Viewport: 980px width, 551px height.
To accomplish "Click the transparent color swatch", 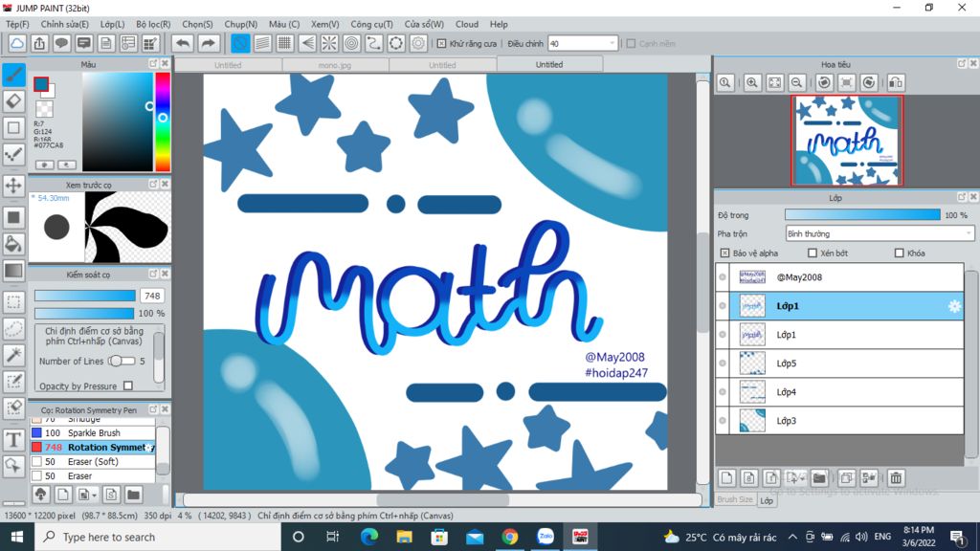I will click(44, 109).
